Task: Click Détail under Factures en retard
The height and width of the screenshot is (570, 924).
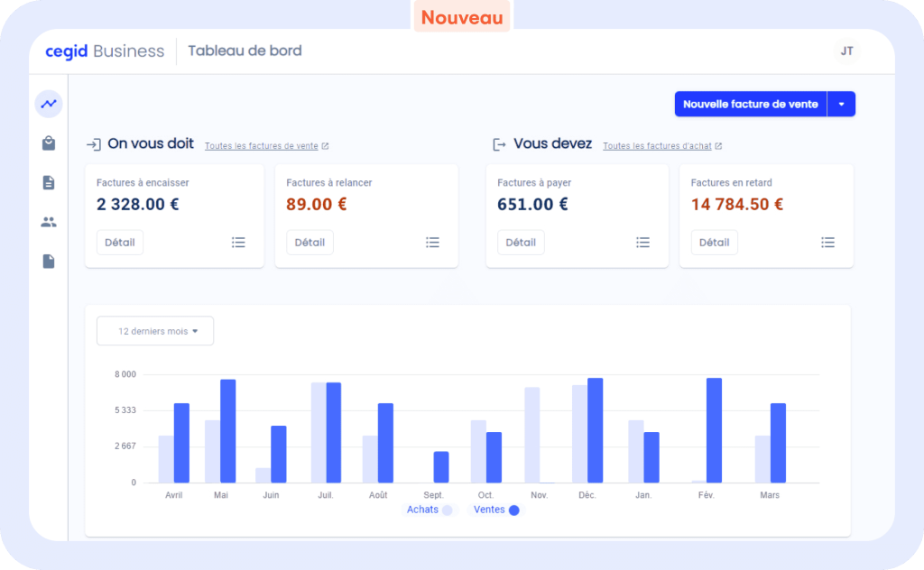Action: [x=714, y=243]
